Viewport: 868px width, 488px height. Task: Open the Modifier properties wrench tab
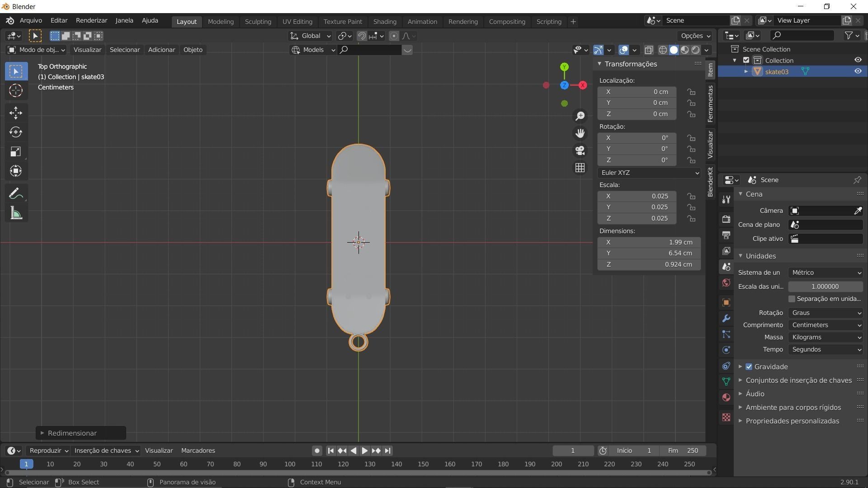point(726,319)
